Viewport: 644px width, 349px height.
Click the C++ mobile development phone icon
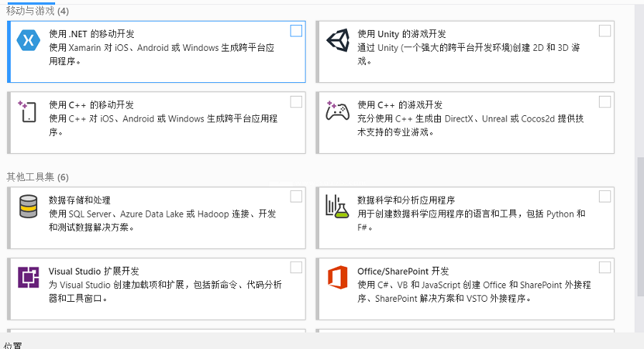[29, 112]
